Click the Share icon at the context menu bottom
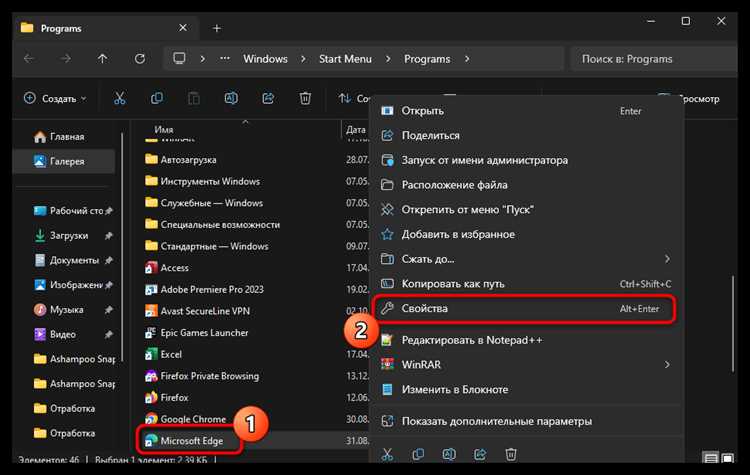This screenshot has width=750, height=475. coord(480,454)
